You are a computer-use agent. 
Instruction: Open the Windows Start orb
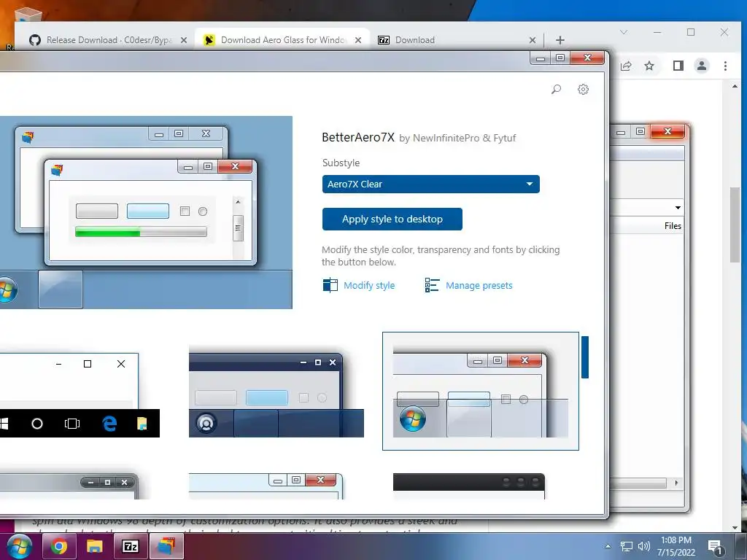point(19,546)
